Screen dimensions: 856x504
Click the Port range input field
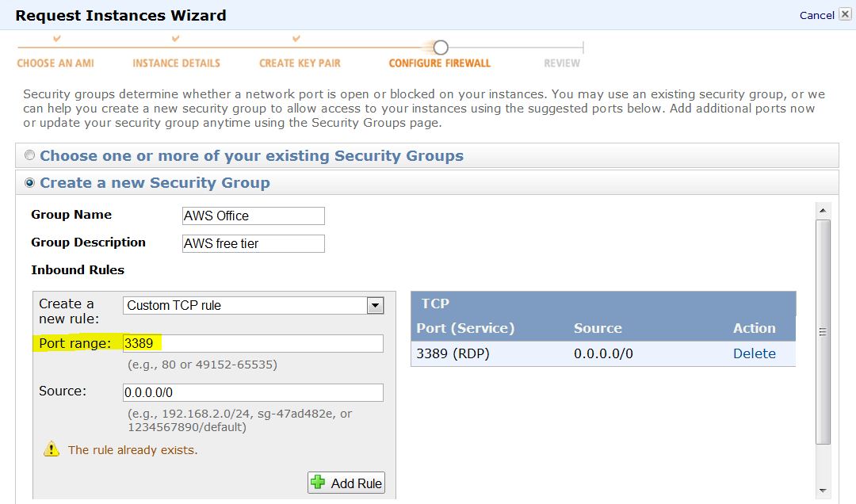(x=254, y=343)
